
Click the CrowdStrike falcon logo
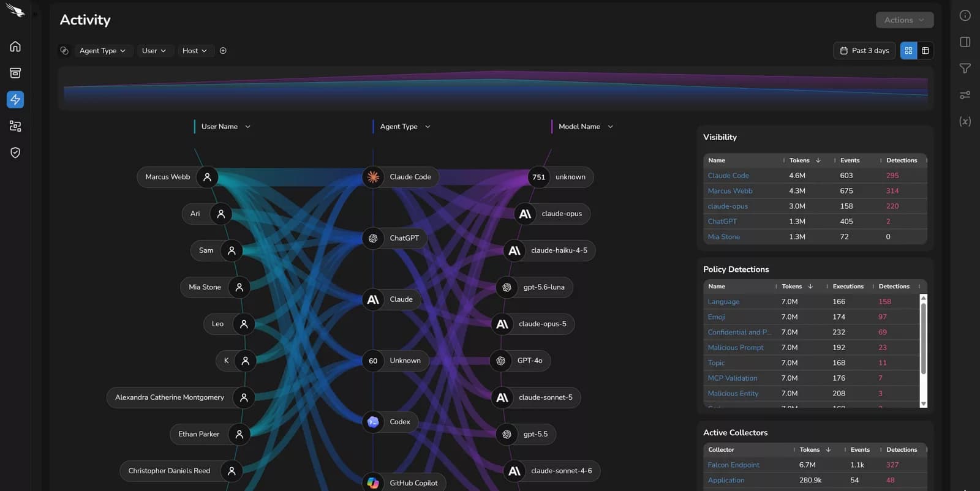15,10
